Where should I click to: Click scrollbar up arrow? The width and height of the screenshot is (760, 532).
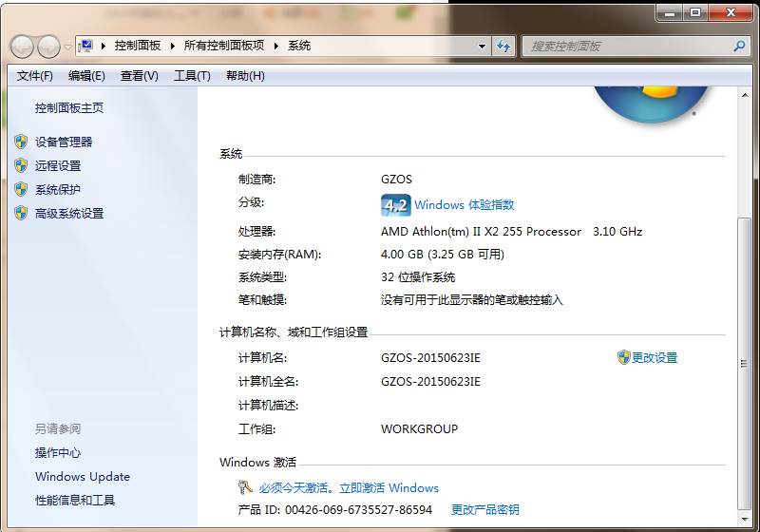[745, 95]
